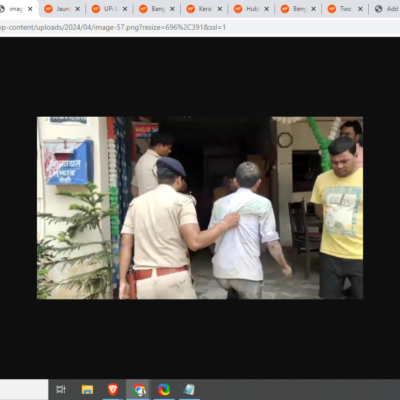This screenshot has width=400, height=400.
Task: Switch to the 'UP: U' browser tab
Action: pos(110,9)
